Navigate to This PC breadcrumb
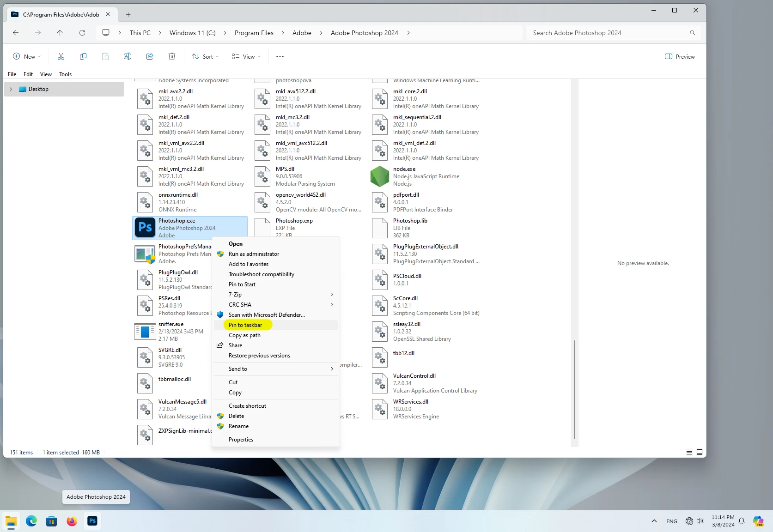This screenshot has height=532, width=773. tap(140, 33)
